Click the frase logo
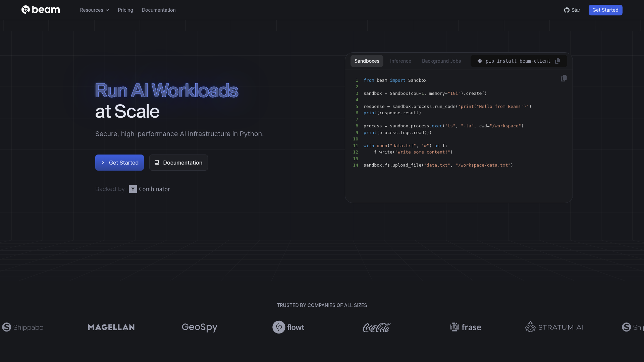This screenshot has width=644, height=362. pos(466,327)
